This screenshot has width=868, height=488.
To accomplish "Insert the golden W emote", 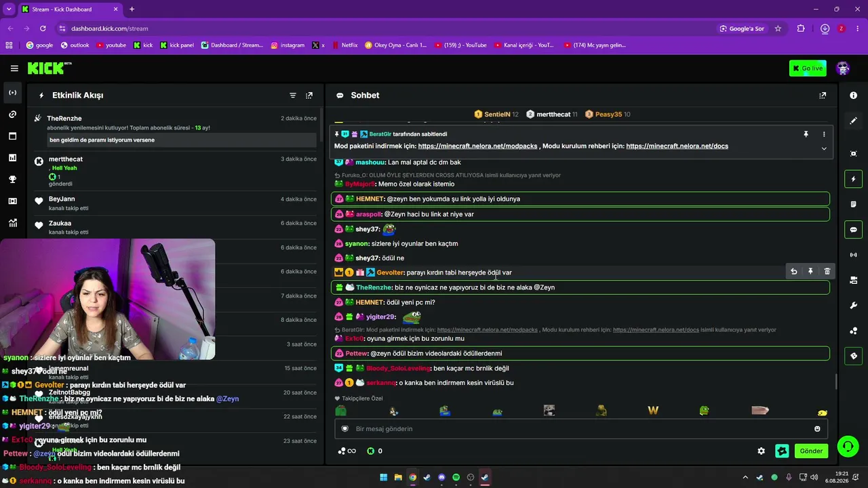I will (653, 411).
